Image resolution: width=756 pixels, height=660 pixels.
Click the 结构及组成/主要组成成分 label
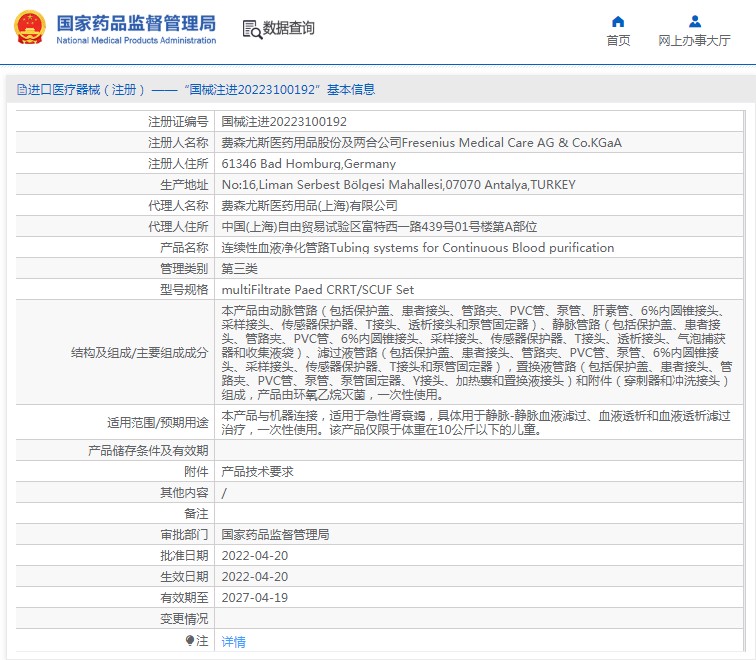[x=139, y=353]
